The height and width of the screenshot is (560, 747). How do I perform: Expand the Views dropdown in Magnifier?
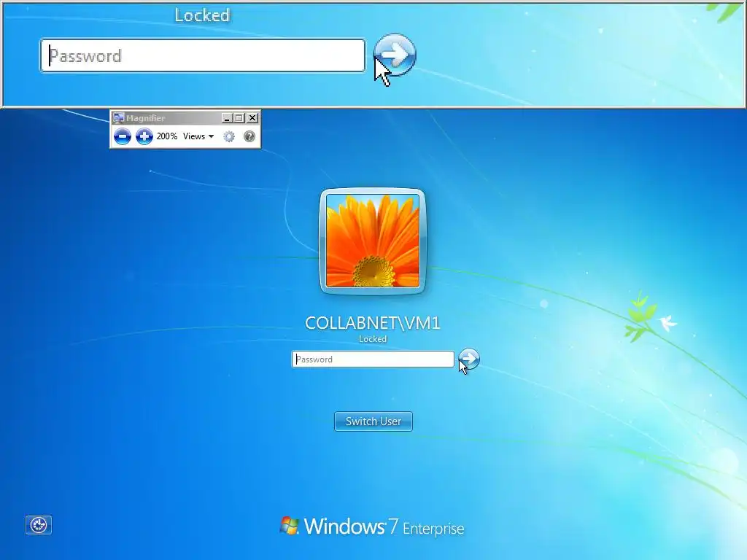tap(198, 136)
